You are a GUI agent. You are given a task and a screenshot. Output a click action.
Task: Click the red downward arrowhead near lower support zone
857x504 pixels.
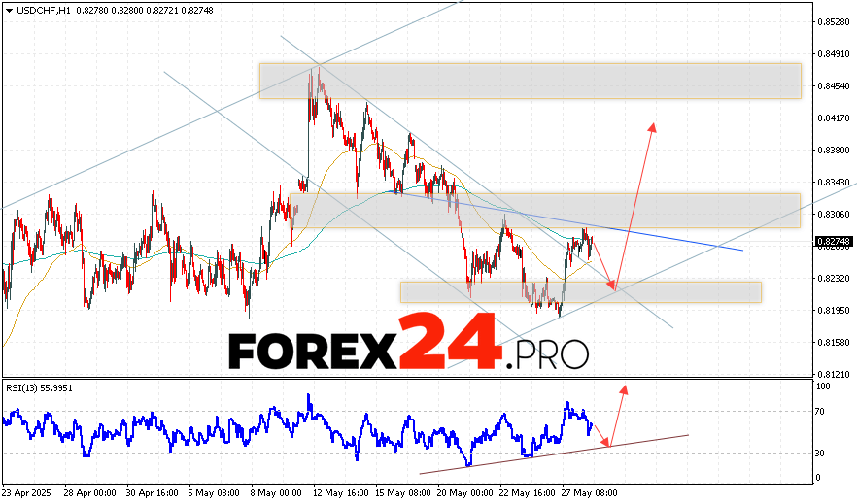612,286
